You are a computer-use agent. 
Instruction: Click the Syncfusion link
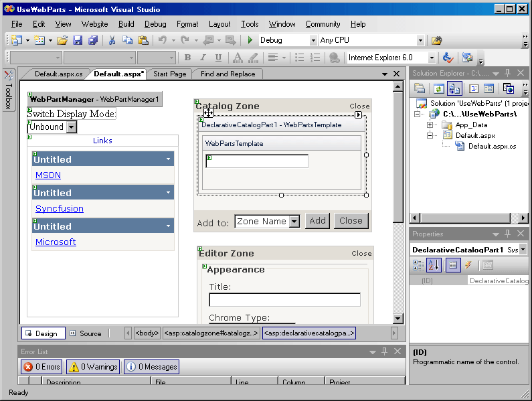click(x=60, y=208)
